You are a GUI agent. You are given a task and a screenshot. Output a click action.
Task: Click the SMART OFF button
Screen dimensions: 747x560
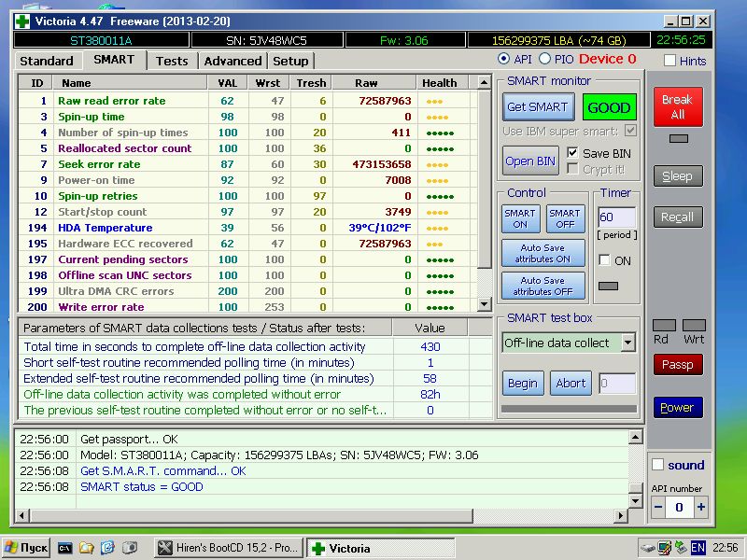coord(565,218)
